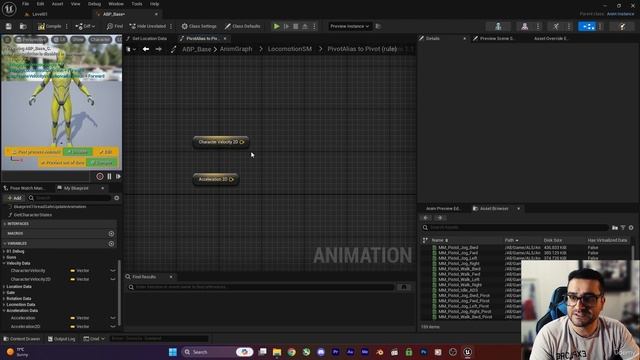
Task: Click AnimGraph in the breadcrumb
Action: coord(236,49)
